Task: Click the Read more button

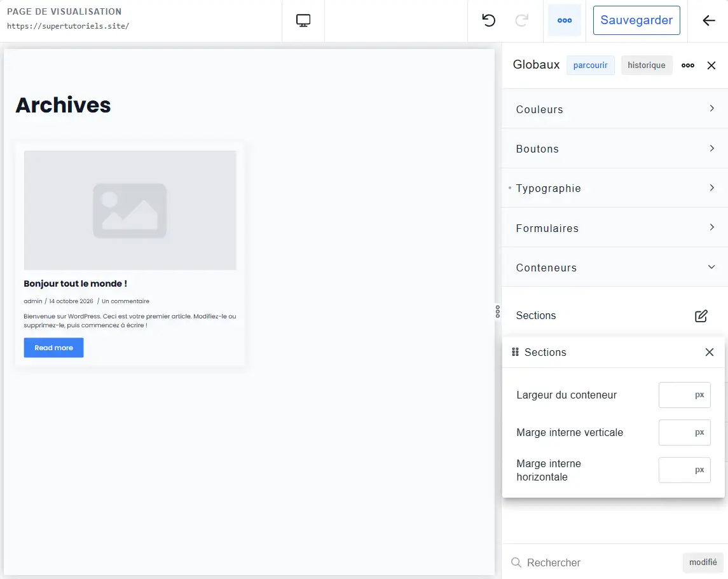Action: 54,348
